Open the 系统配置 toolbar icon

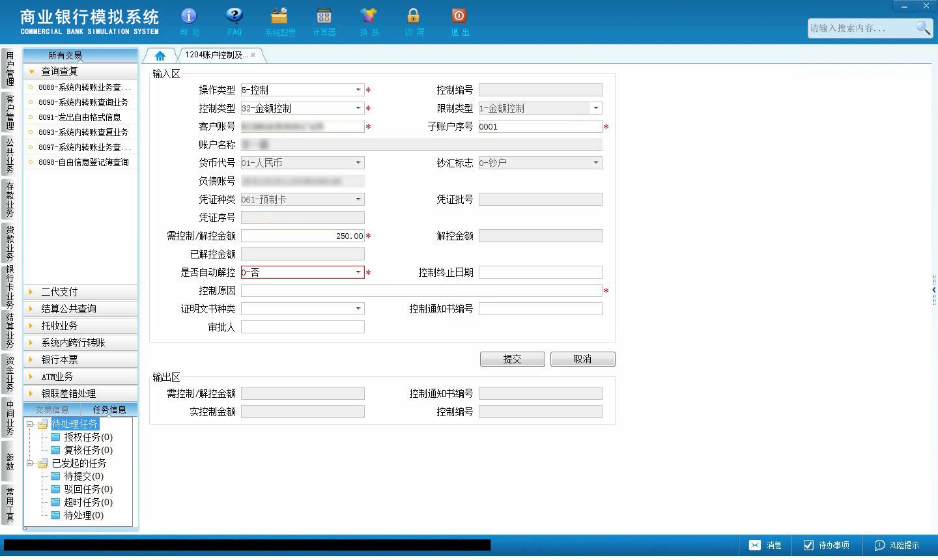point(279,21)
